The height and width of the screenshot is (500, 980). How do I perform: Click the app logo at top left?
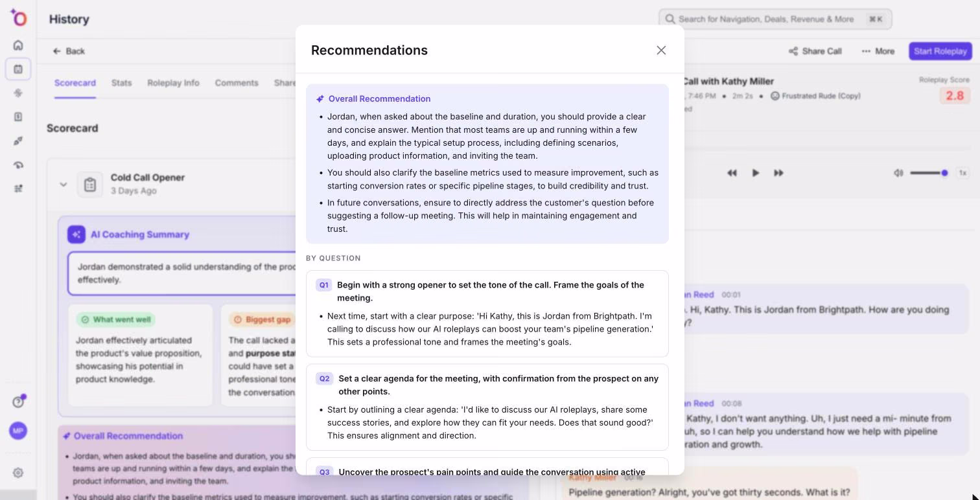(x=18, y=17)
